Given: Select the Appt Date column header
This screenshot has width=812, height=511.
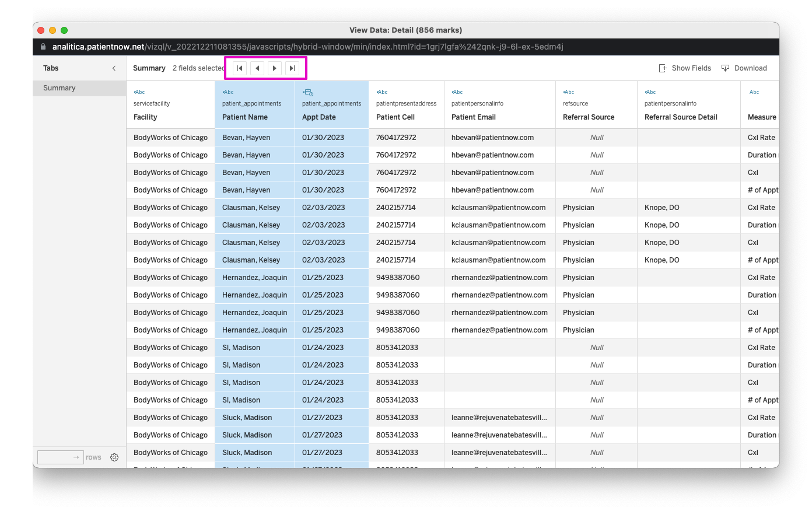Looking at the screenshot, I should click(319, 117).
